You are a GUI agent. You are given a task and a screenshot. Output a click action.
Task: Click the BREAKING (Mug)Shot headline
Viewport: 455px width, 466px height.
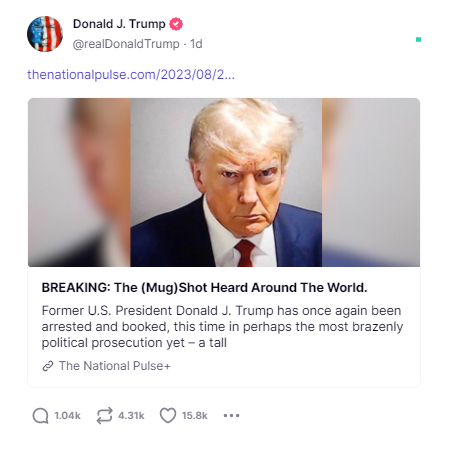(204, 287)
